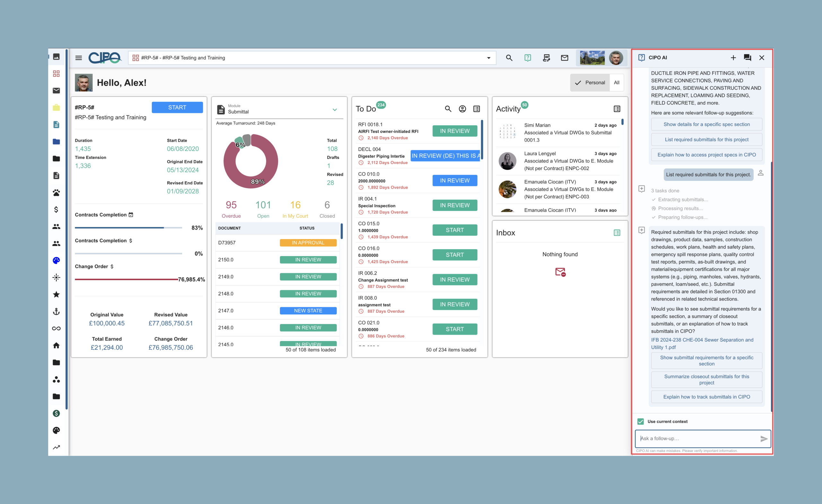Screen dimensions: 822x504
Task: Open the Activity list view icon
Action: point(617,109)
